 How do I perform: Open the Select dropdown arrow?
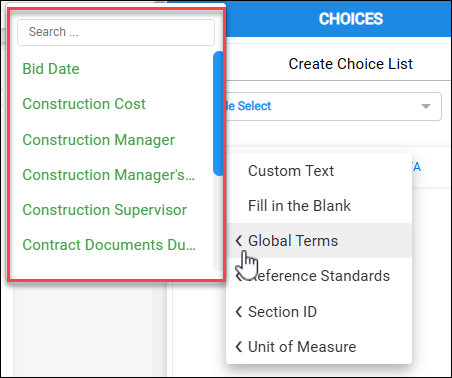click(426, 106)
